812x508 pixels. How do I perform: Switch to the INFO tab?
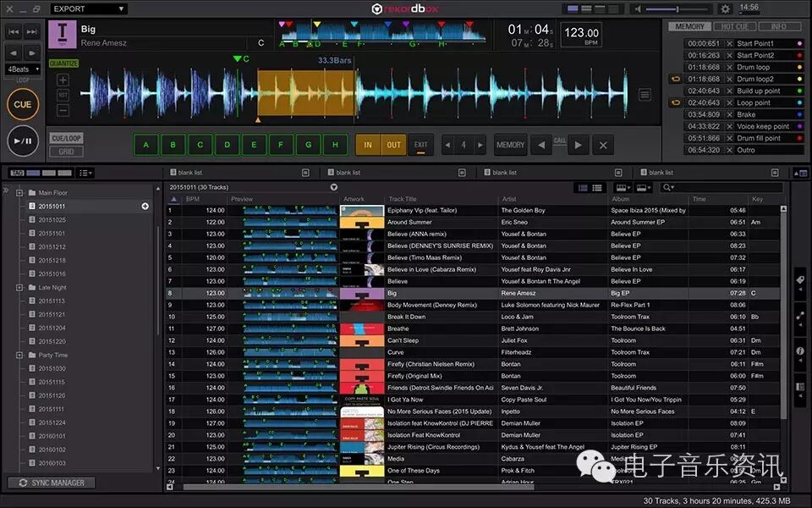click(778, 26)
